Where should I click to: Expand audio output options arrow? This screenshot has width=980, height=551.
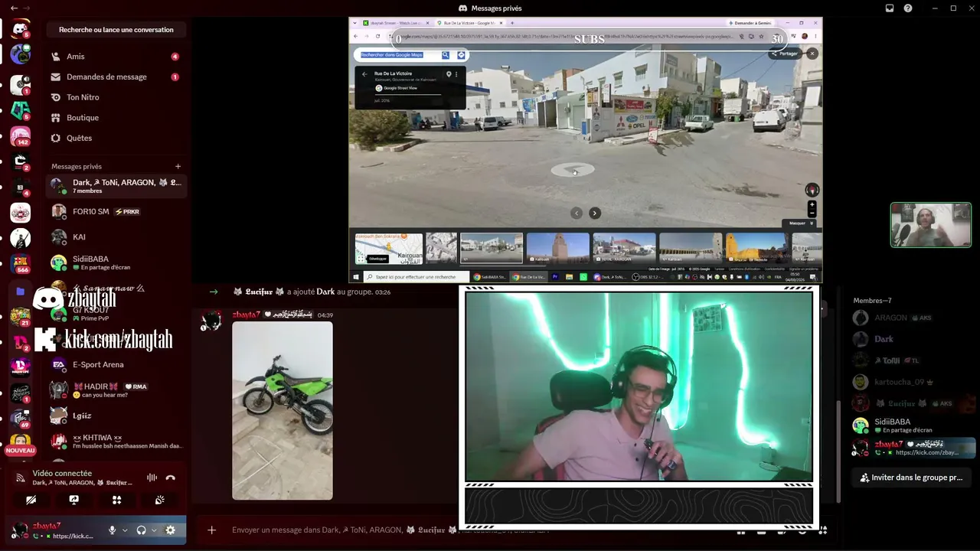tap(154, 530)
